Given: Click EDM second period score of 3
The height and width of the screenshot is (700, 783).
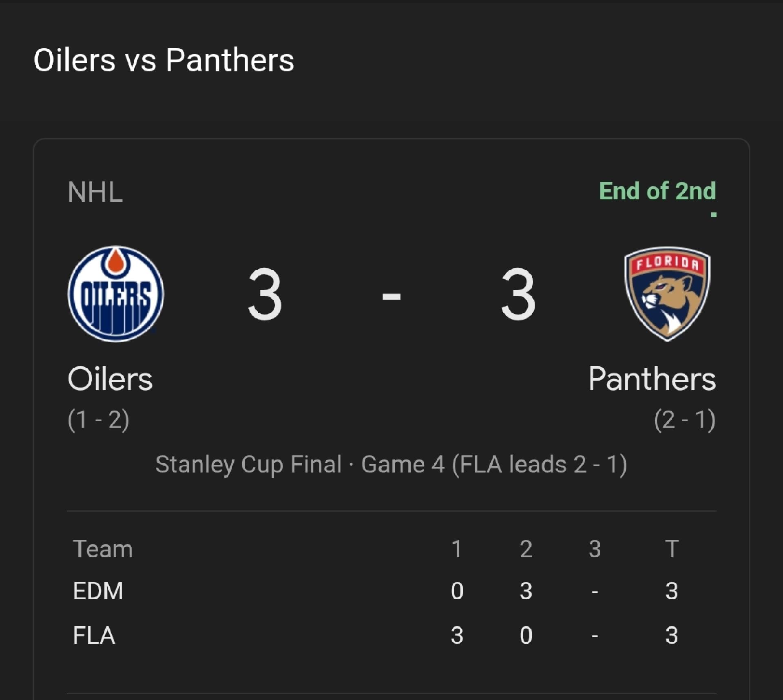Looking at the screenshot, I should [x=526, y=591].
